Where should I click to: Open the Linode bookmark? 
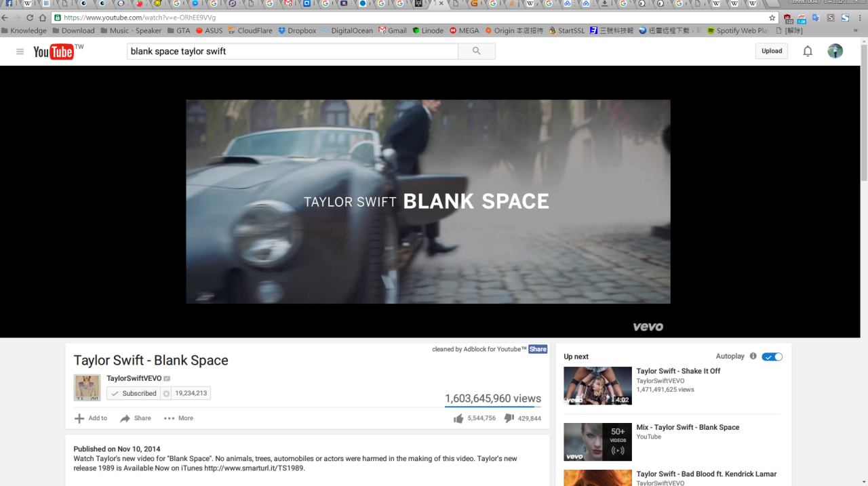click(x=428, y=31)
